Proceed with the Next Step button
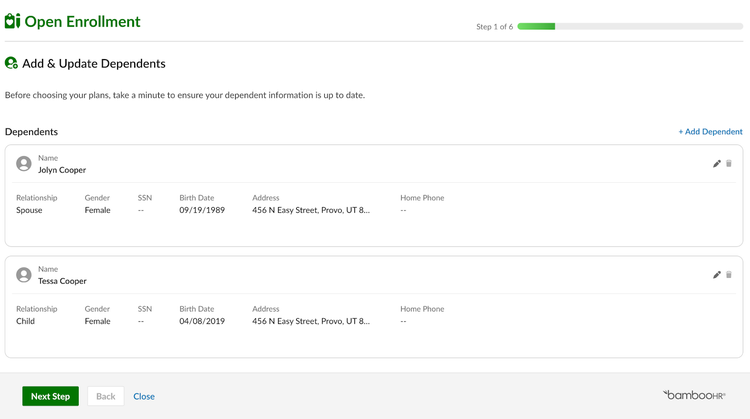The width and height of the screenshot is (750, 419). tap(50, 396)
